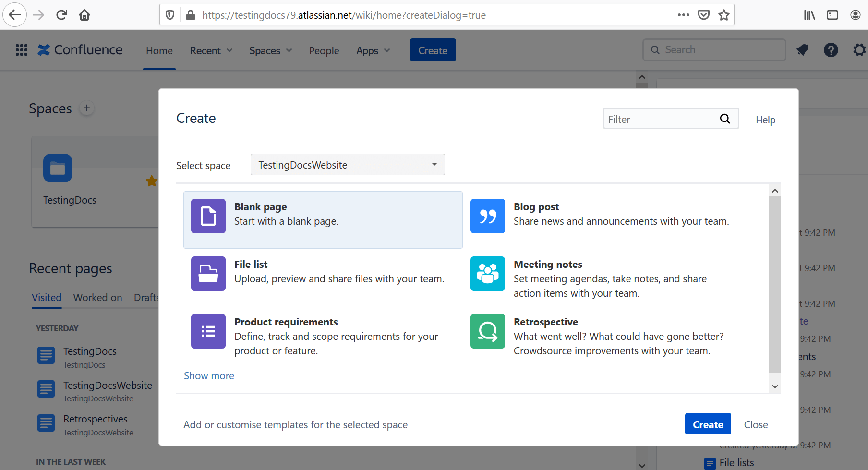Image resolution: width=868 pixels, height=470 pixels.
Task: Open the tracking protection shield toggle
Action: (x=169, y=15)
